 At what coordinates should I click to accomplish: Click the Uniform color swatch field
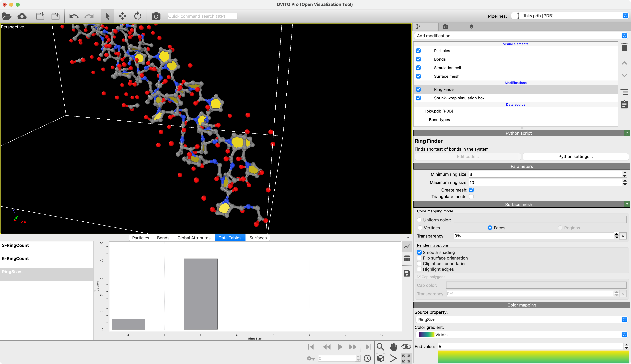pyautogui.click(x=540, y=220)
